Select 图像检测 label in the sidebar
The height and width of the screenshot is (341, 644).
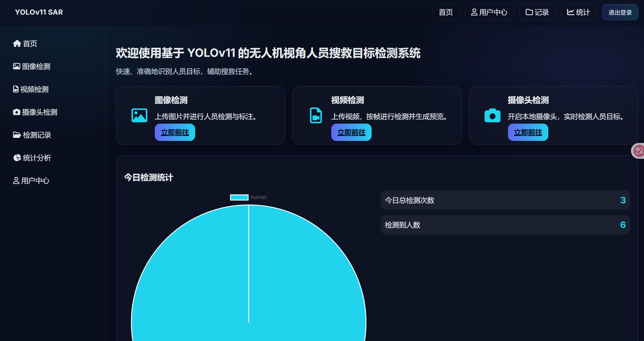click(x=36, y=67)
